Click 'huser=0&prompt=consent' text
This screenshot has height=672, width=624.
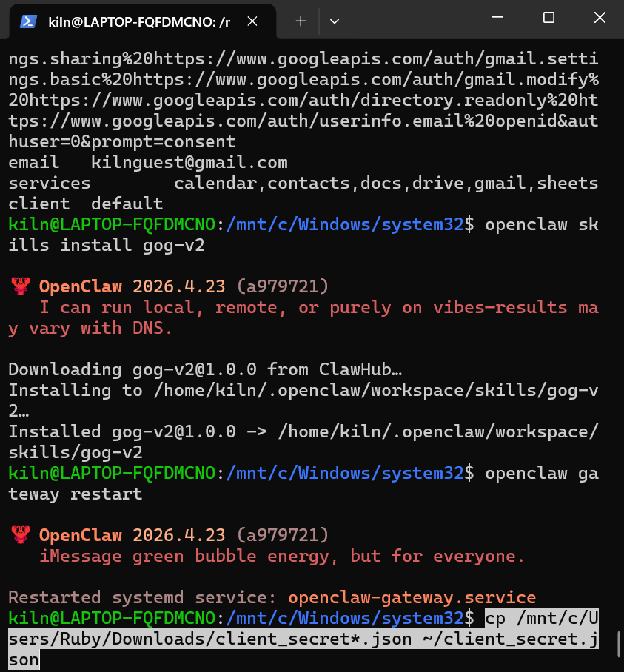click(x=122, y=141)
